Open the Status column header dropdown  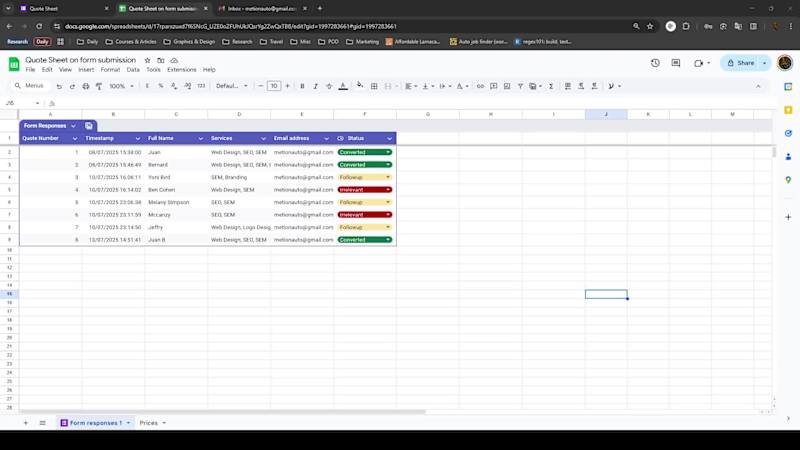389,138
